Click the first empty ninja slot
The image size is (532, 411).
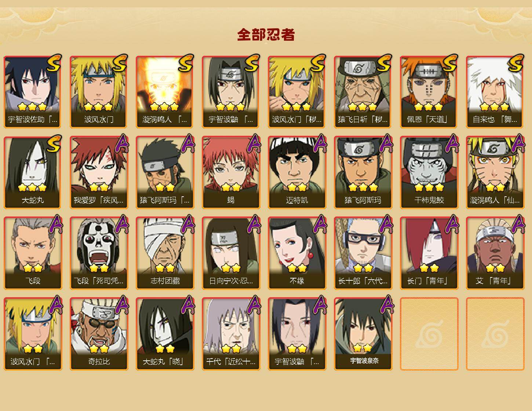tap(429, 334)
